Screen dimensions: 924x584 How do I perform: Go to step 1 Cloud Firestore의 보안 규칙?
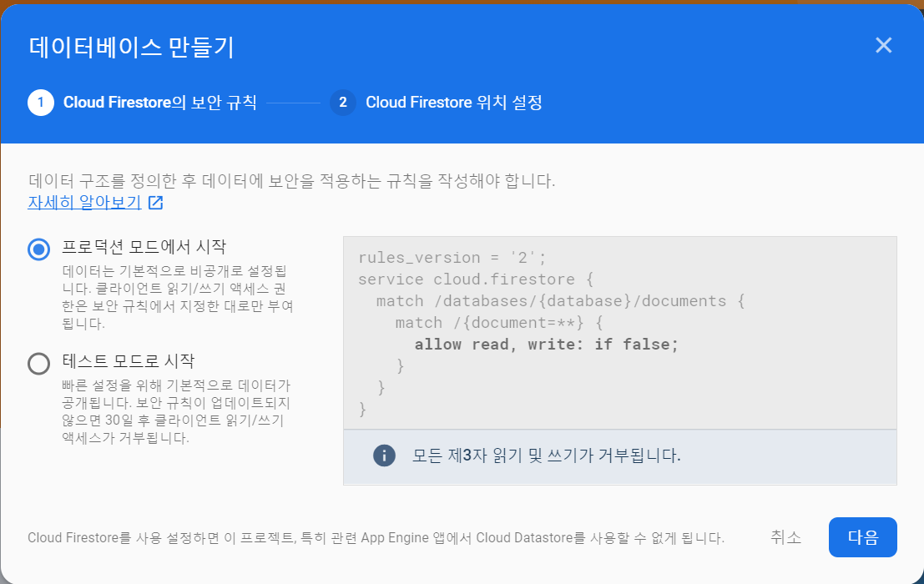pos(142,103)
